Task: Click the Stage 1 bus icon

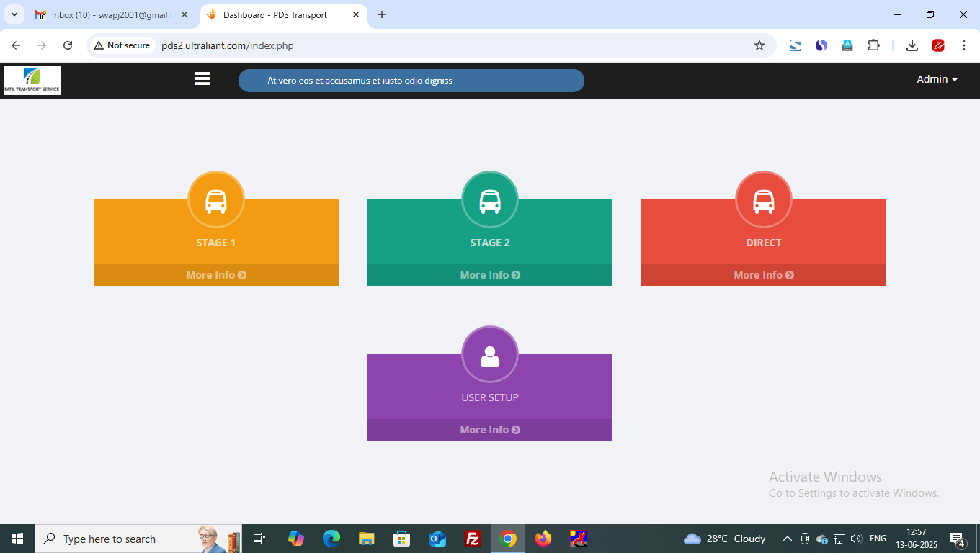Action: click(x=216, y=200)
